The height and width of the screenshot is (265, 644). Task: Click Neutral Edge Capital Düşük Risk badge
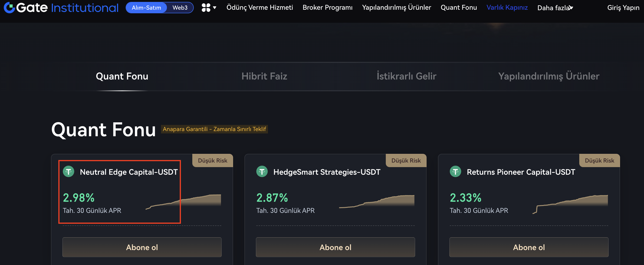click(212, 160)
